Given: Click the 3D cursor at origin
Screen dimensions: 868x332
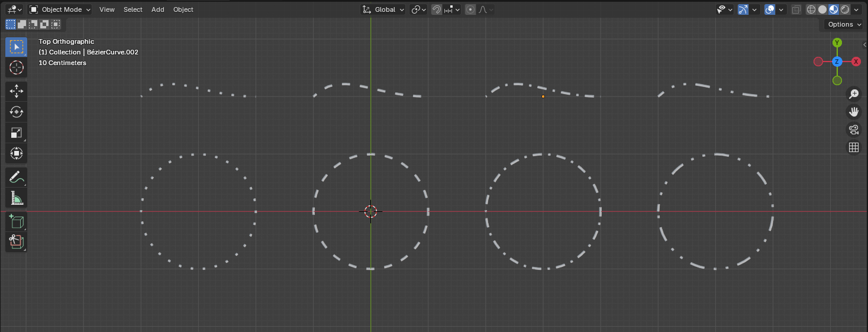Looking at the screenshot, I should [371, 211].
